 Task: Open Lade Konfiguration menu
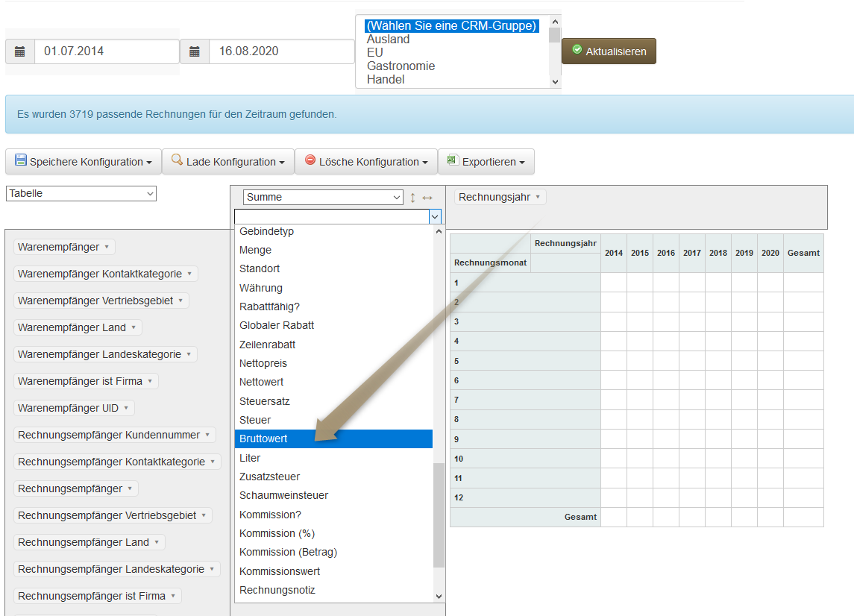click(227, 162)
